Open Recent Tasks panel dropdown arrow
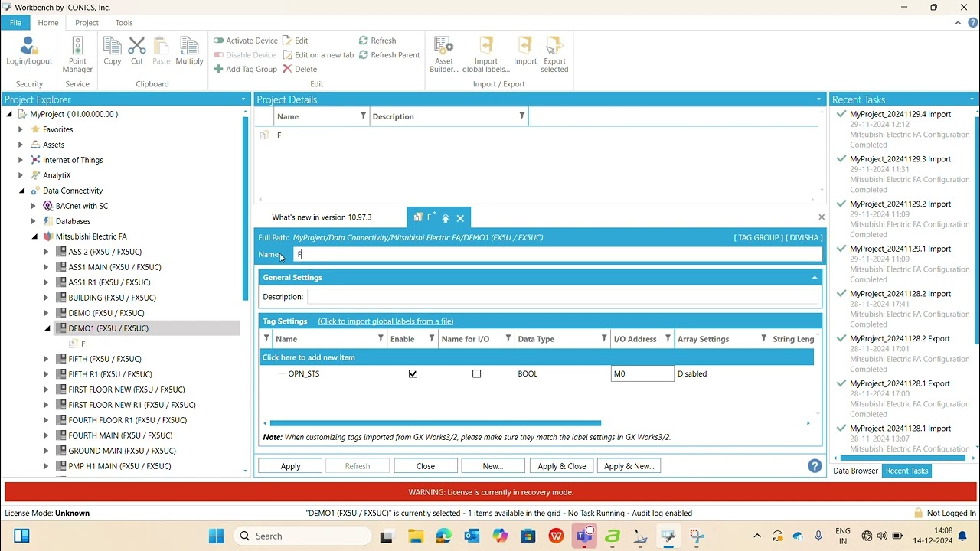 pyautogui.click(x=972, y=99)
